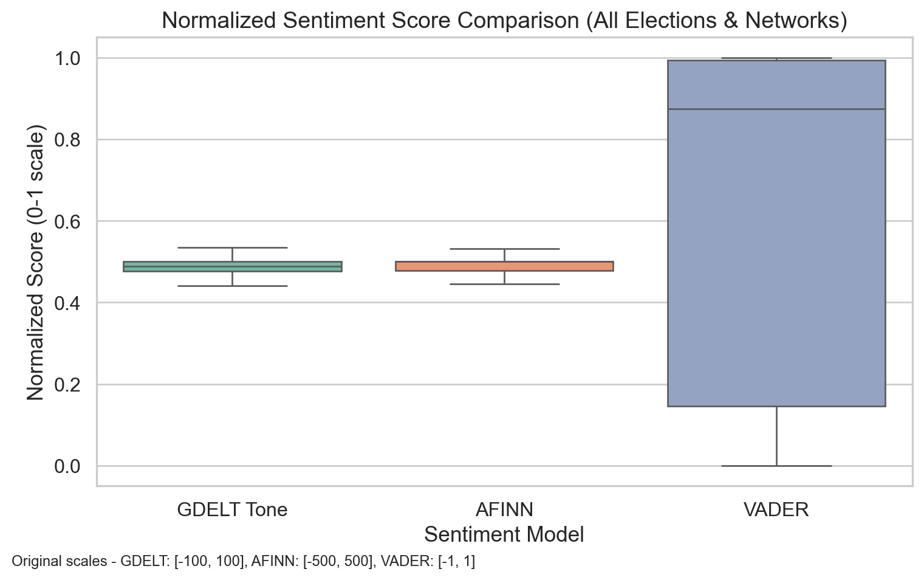Click the 'VADER' x-axis tick label

pos(776,509)
